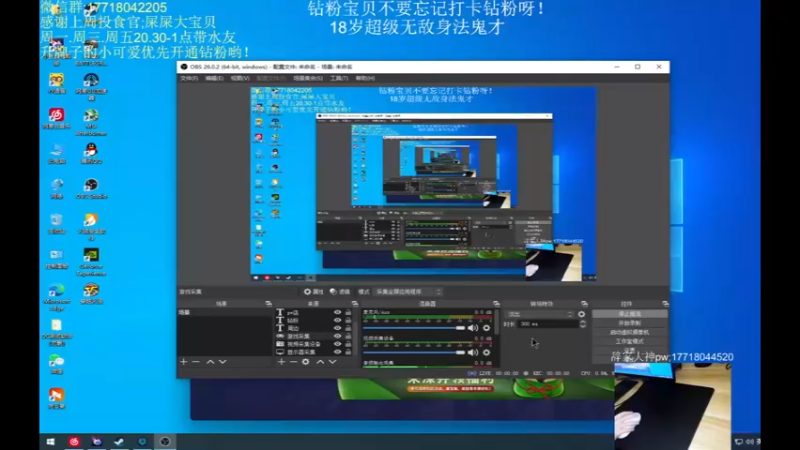Viewport: 800px width, 450px height.
Task: Click red NetEase music icon in taskbar
Action: tap(74, 441)
